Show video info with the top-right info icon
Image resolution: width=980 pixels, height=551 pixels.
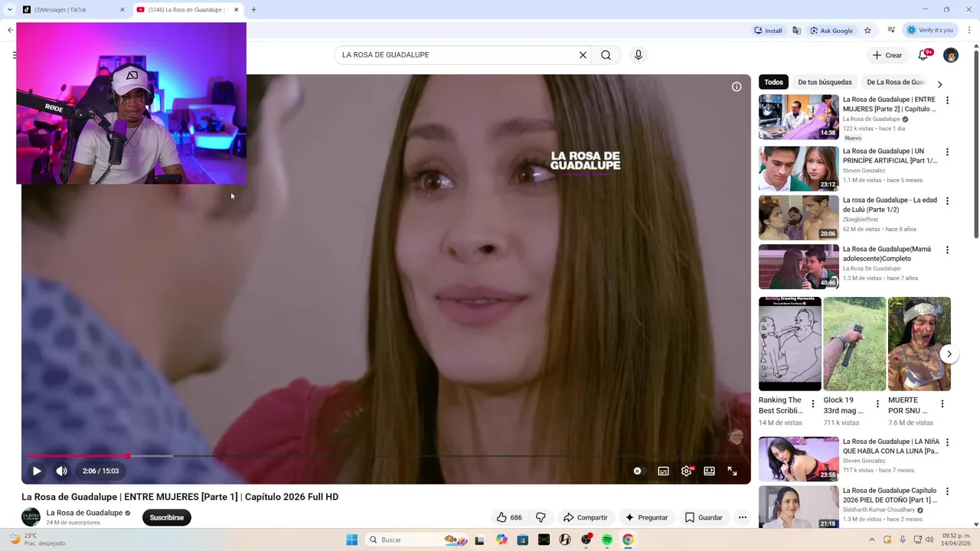pyautogui.click(x=737, y=86)
